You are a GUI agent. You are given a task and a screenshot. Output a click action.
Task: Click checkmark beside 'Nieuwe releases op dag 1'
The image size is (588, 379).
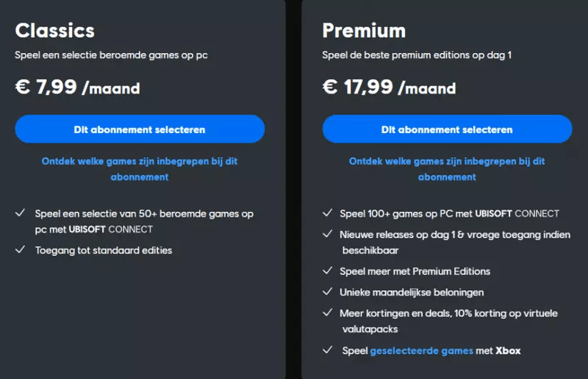pos(328,234)
